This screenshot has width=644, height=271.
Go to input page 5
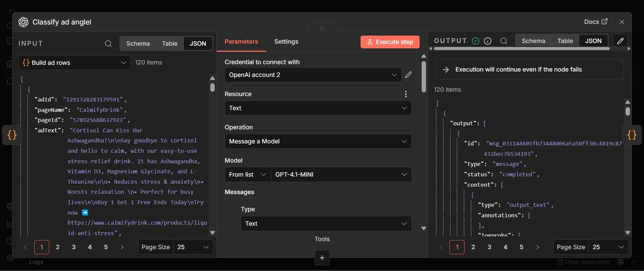[106, 247]
